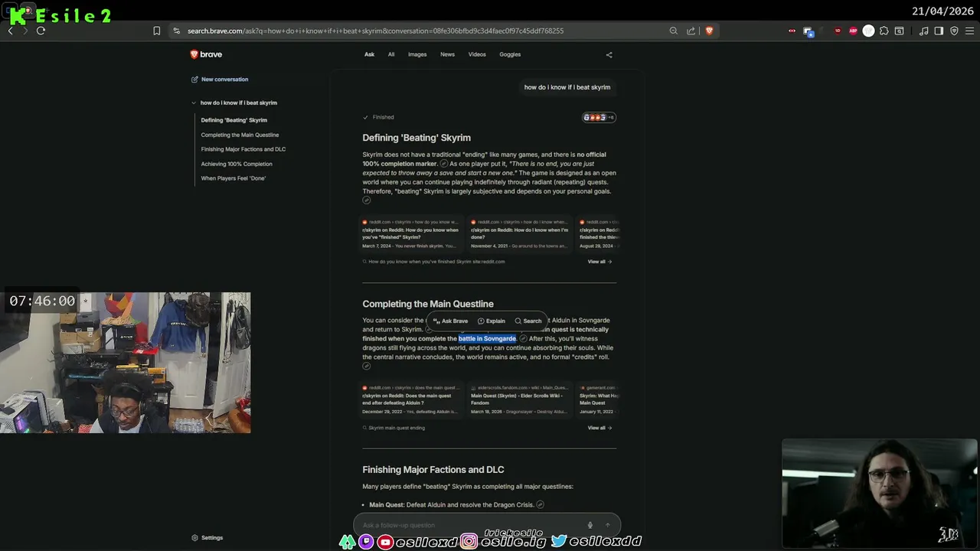Click the browser address bar URL
This screenshot has width=980, height=551.
(x=375, y=31)
